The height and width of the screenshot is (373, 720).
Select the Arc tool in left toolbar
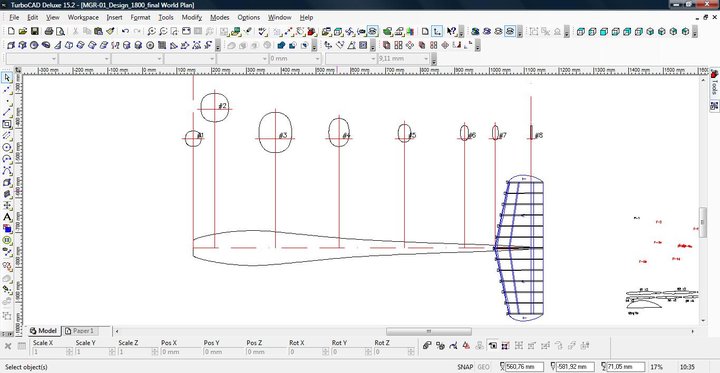[7, 159]
